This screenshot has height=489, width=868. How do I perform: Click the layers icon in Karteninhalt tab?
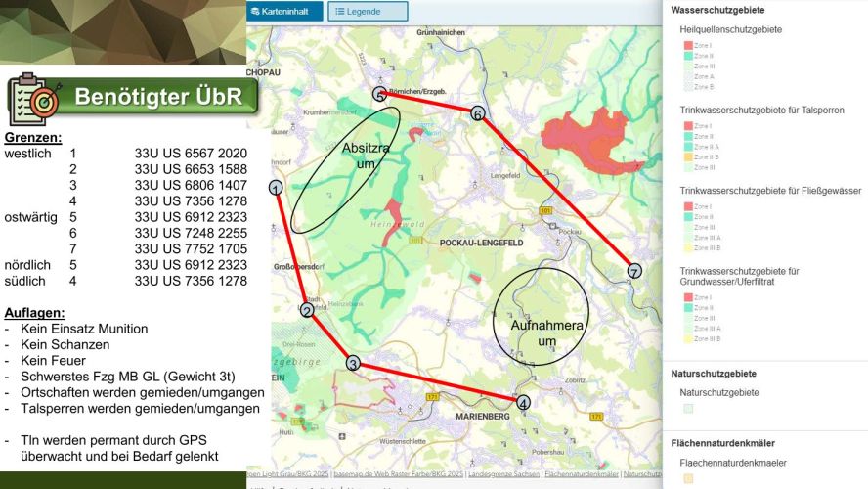[255, 12]
